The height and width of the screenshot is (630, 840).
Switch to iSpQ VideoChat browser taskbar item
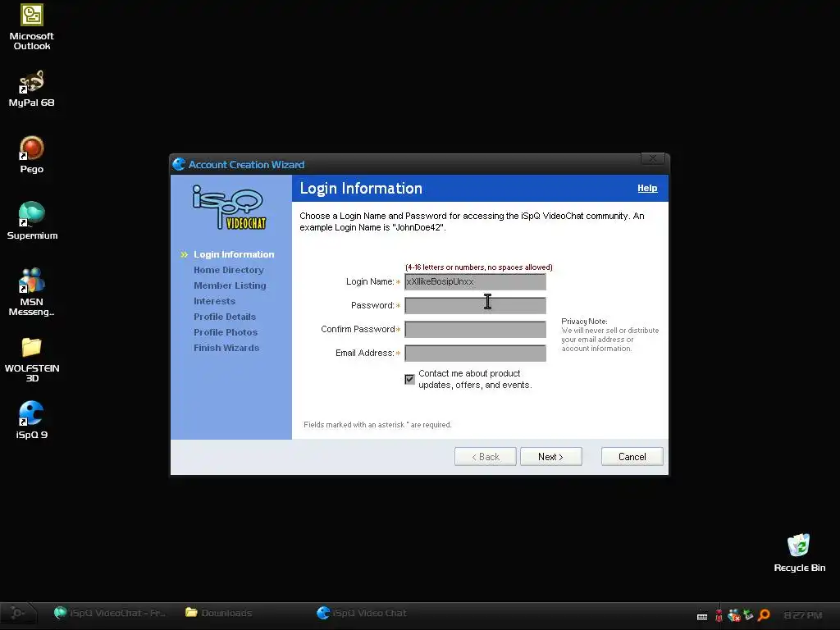coord(110,613)
